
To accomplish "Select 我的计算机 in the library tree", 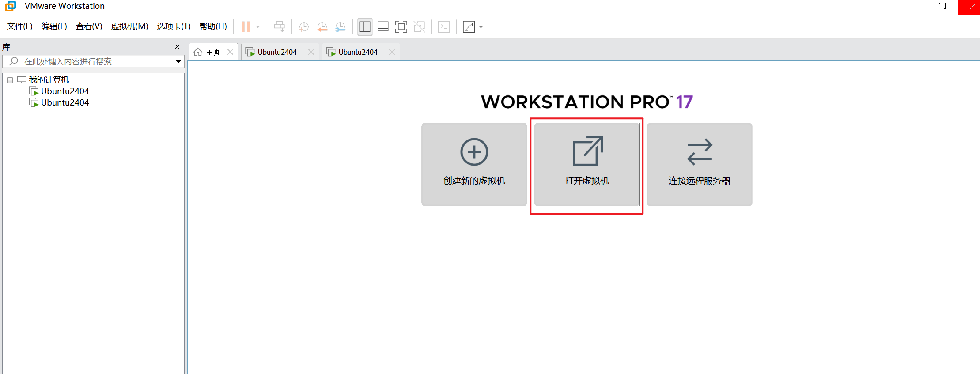I will click(x=49, y=80).
